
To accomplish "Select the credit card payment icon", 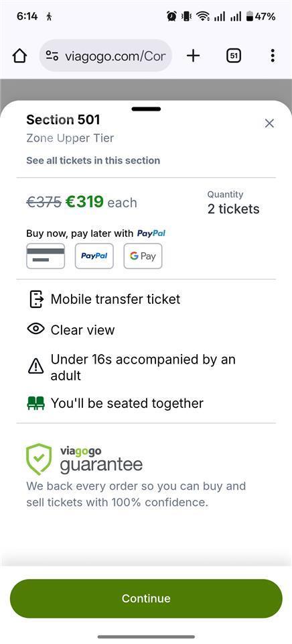I will click(x=46, y=256).
